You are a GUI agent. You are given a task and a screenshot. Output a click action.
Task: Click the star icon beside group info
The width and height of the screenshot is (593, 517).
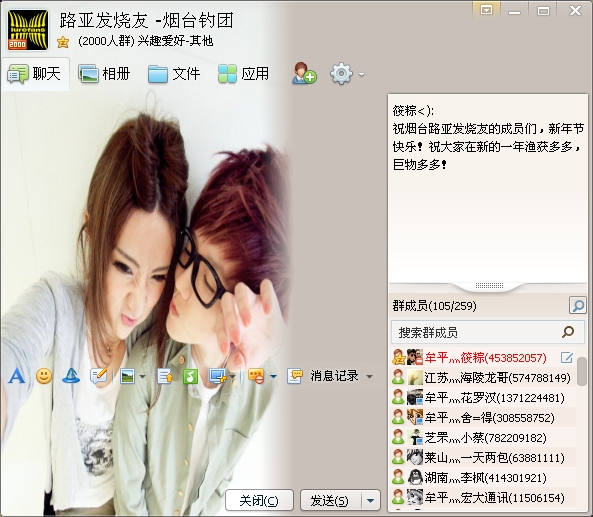pos(63,42)
